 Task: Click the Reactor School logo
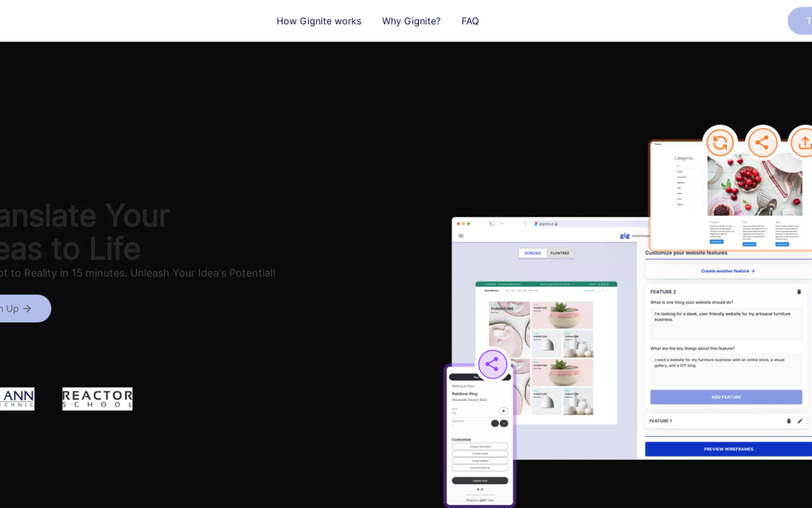click(x=98, y=399)
